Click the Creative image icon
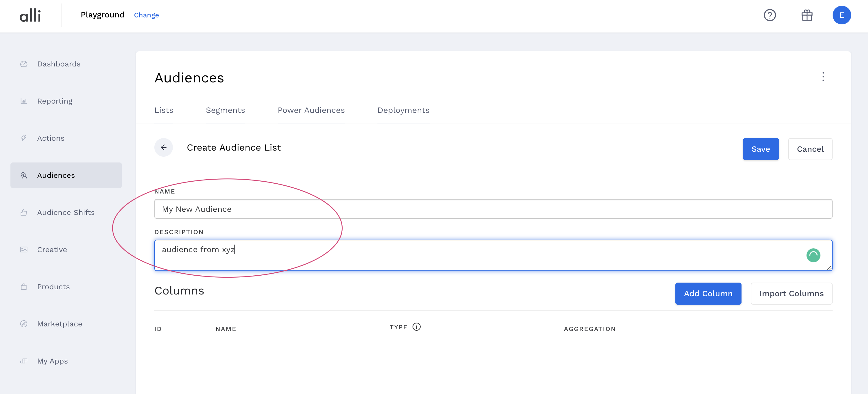Image resolution: width=868 pixels, height=394 pixels. coord(23,250)
